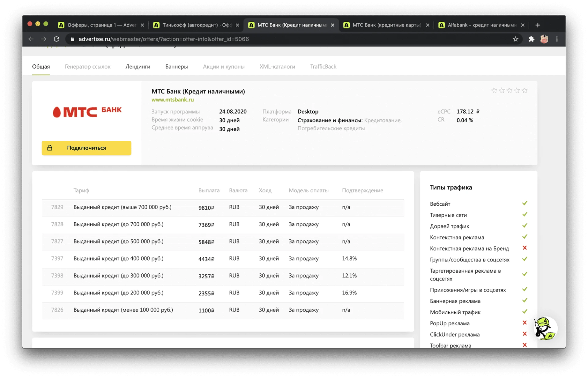Bookmark page with the star icon

(516, 39)
